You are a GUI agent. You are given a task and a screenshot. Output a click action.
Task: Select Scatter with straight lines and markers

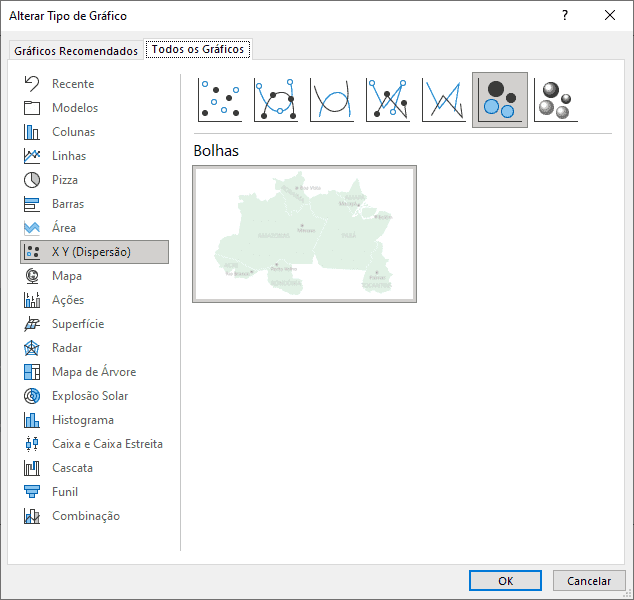pyautogui.click(x=388, y=100)
